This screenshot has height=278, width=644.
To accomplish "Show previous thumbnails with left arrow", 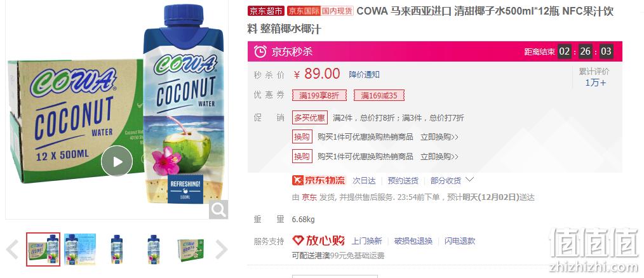I will 12,249.
